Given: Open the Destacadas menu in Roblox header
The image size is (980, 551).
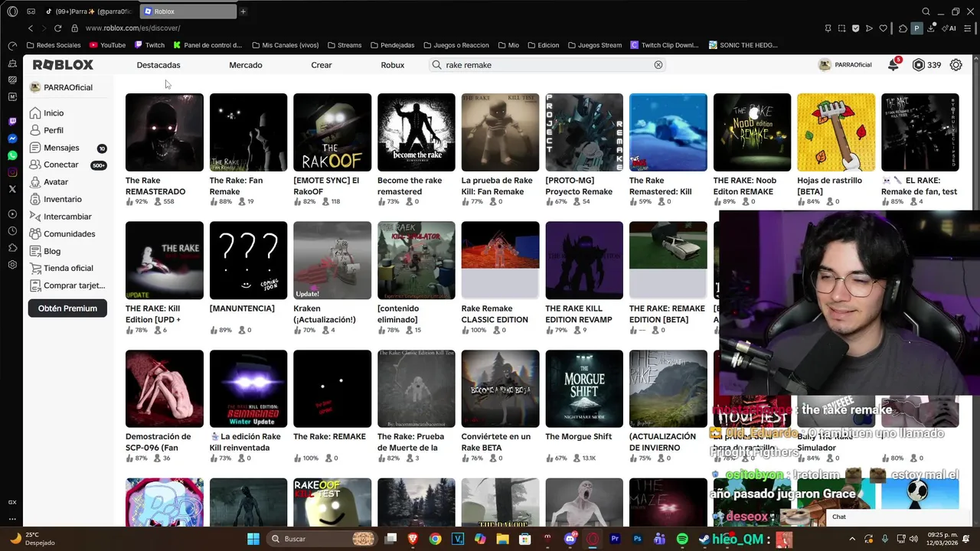Looking at the screenshot, I should tap(158, 65).
